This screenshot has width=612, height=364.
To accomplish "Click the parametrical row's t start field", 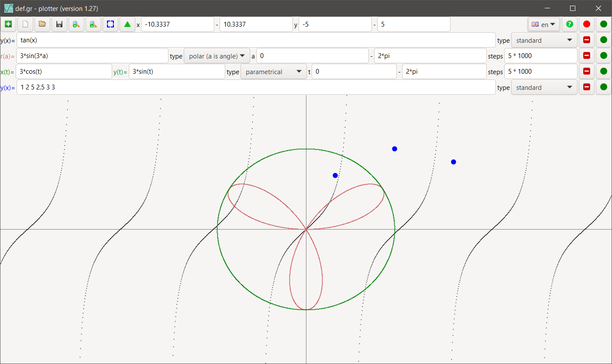I will pyautogui.click(x=354, y=72).
